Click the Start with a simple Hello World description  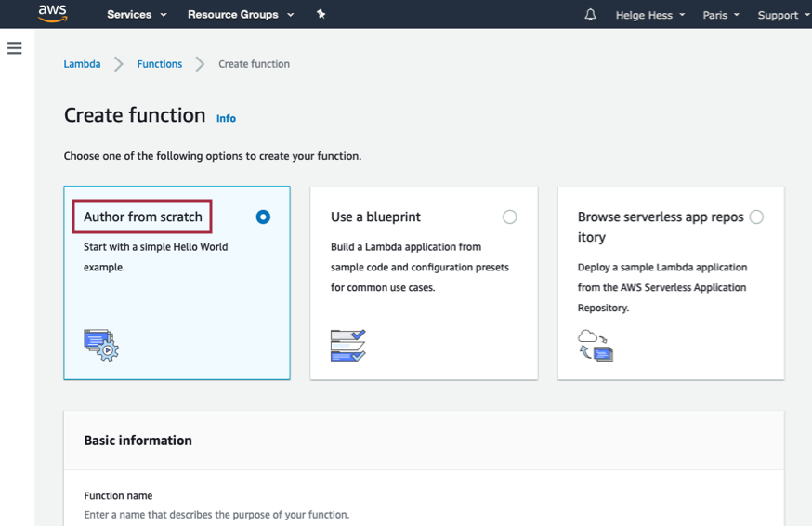pyautogui.click(x=156, y=257)
